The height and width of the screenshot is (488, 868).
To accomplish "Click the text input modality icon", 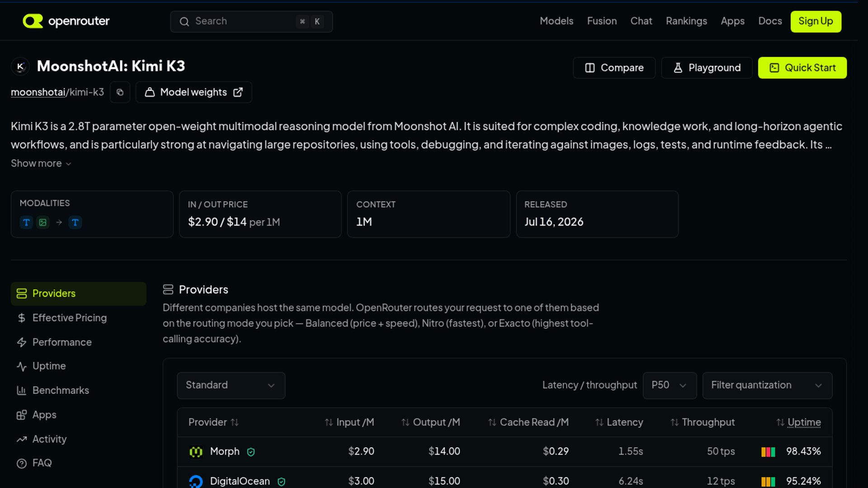I will (26, 222).
